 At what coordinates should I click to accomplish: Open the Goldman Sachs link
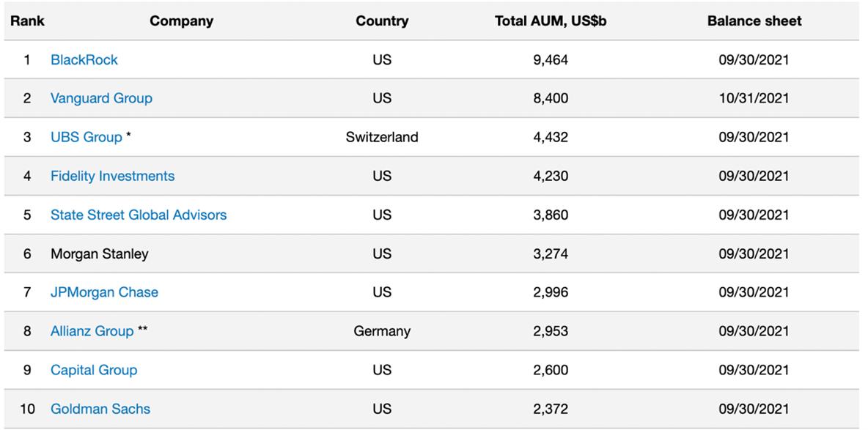click(100, 409)
